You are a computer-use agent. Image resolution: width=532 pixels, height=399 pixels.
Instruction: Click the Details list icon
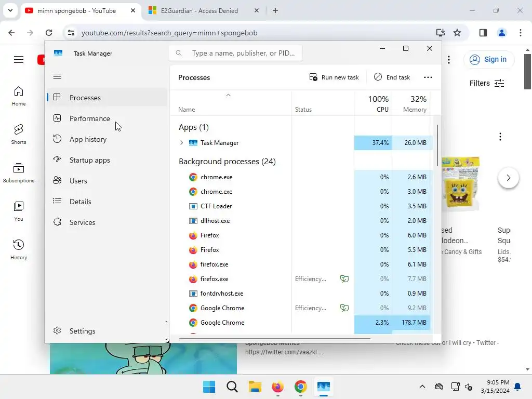(57, 201)
